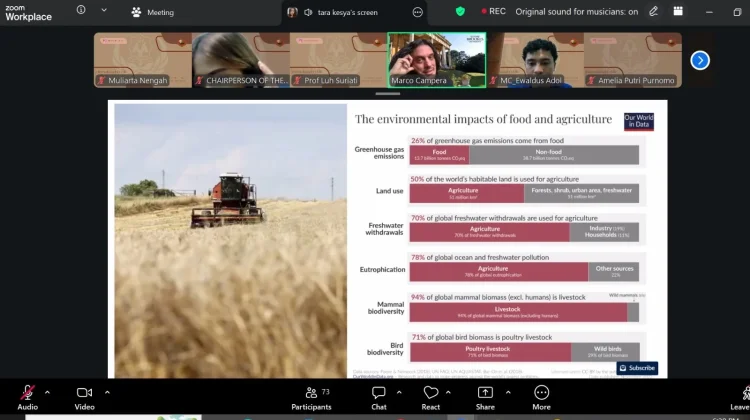Show next participants with blue arrow

click(700, 60)
